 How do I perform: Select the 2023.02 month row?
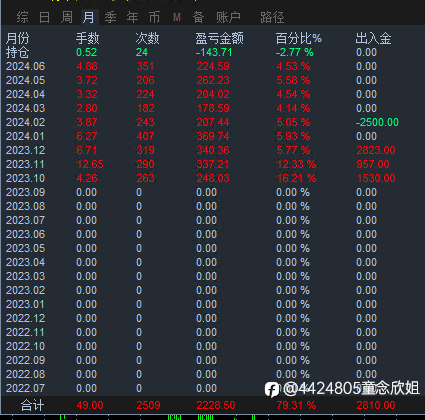[25, 290]
